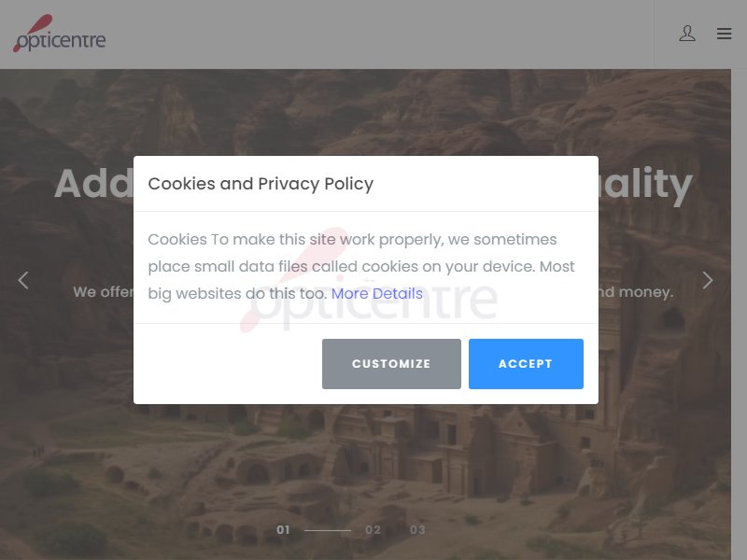
Task: Click the Cookies and Privacy Policy heading
Action: tap(261, 184)
